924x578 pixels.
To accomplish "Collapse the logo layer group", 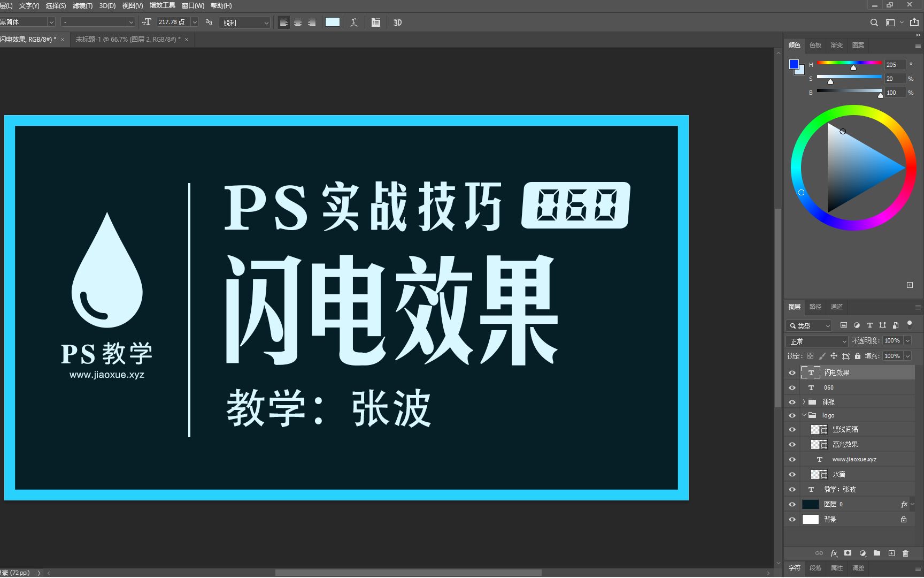I will [804, 415].
